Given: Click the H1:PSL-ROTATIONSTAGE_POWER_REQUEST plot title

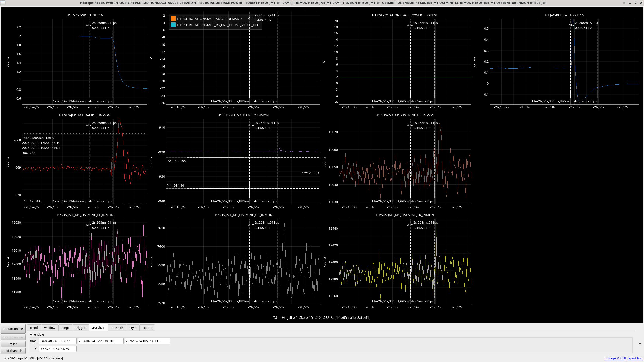Looking at the screenshot, I should pyautogui.click(x=405, y=15).
